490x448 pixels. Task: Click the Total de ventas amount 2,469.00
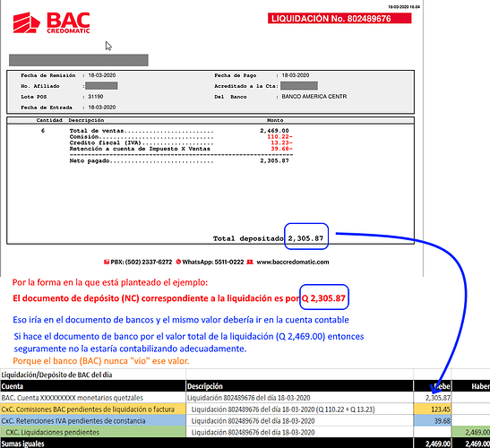pyautogui.click(x=274, y=131)
